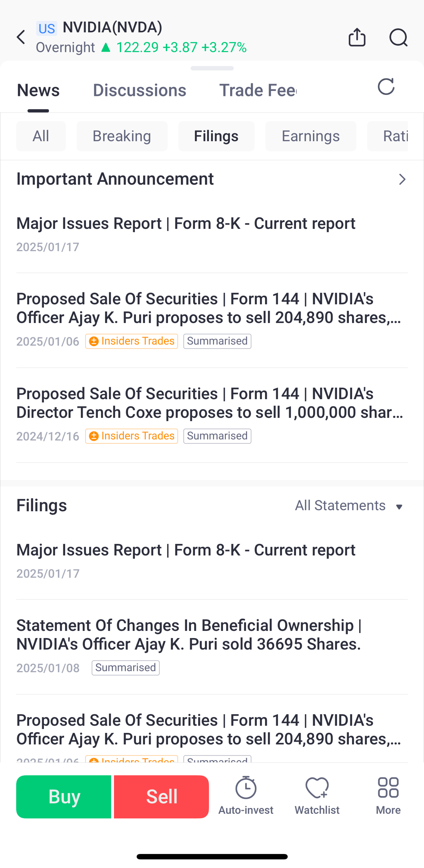Select the All filter chip

point(41,136)
